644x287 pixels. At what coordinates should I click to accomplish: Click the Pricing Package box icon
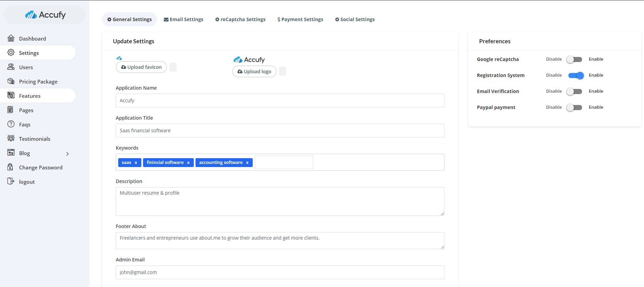pyautogui.click(x=11, y=81)
